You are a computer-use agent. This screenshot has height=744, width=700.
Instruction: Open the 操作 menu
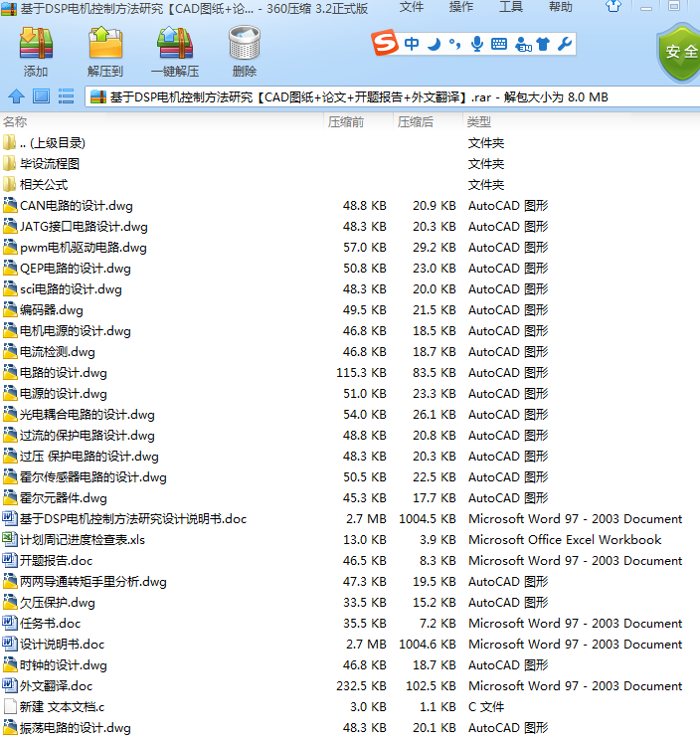[461, 7]
